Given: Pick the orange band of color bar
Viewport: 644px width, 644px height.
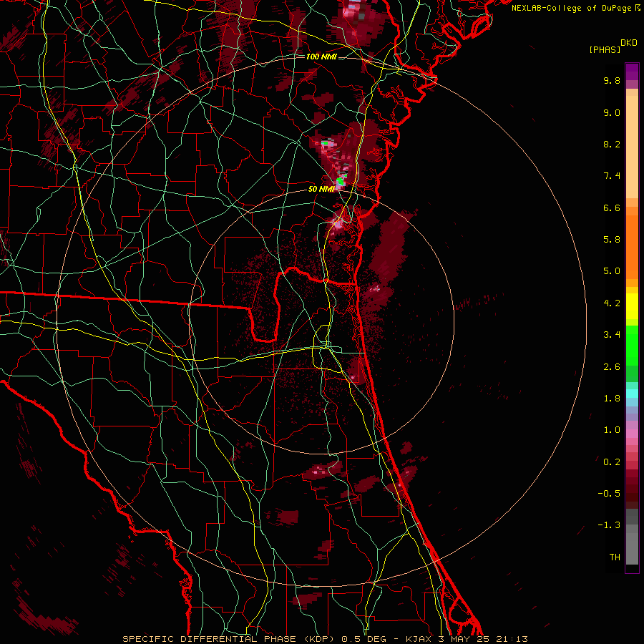Looking at the screenshot, I should (x=632, y=246).
